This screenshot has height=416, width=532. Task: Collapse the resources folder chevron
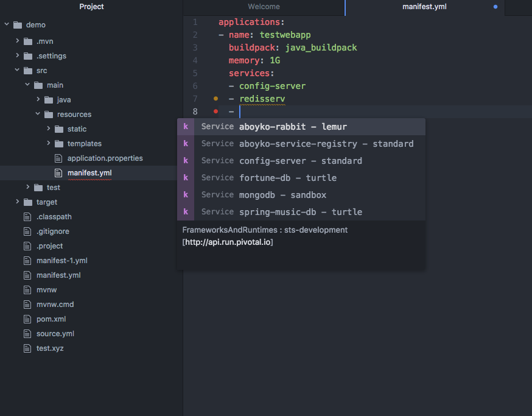pyautogui.click(x=38, y=114)
